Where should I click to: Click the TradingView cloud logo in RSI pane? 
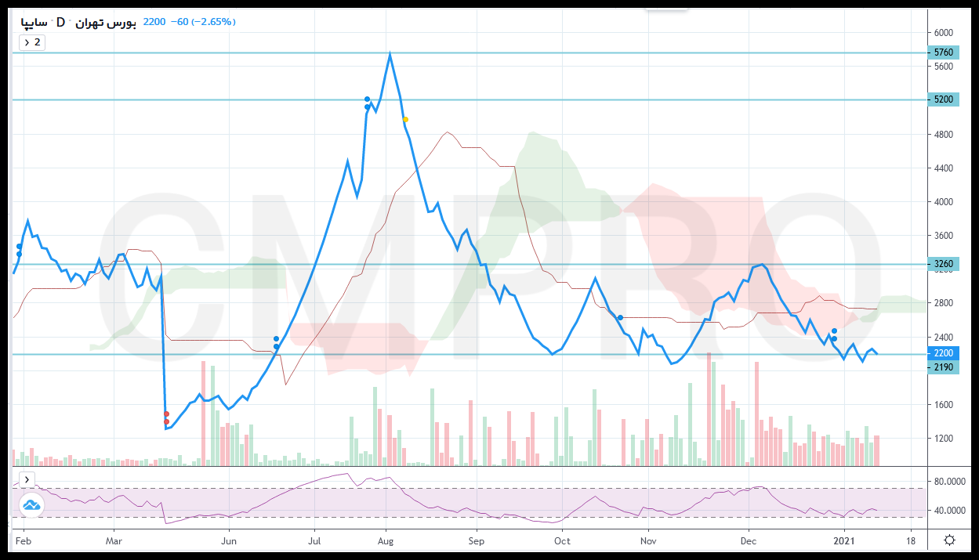pyautogui.click(x=31, y=504)
